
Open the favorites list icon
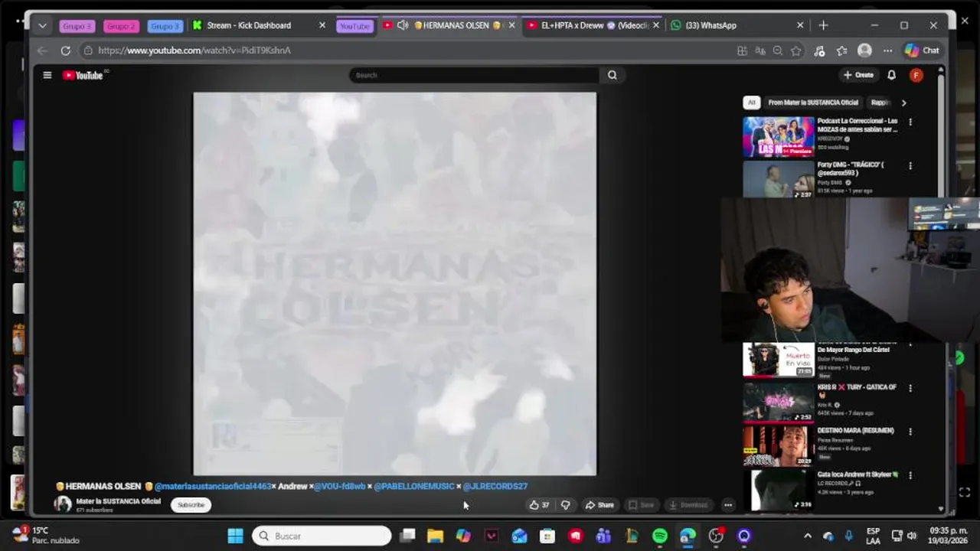(x=842, y=51)
